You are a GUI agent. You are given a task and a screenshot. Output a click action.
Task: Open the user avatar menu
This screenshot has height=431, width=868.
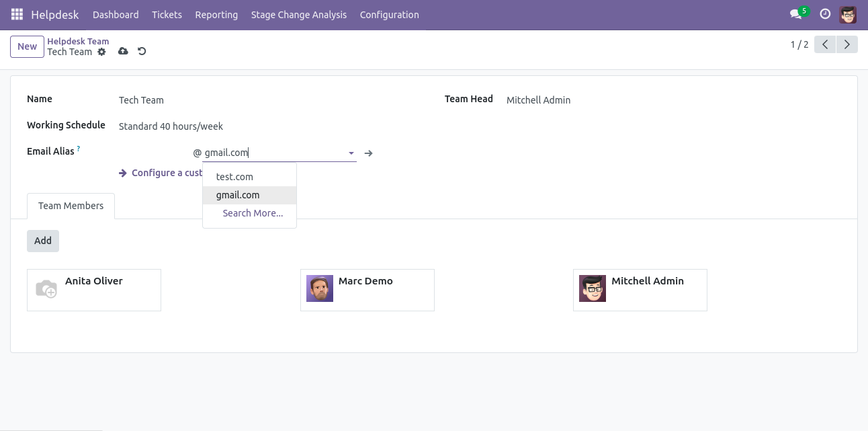[848, 14]
